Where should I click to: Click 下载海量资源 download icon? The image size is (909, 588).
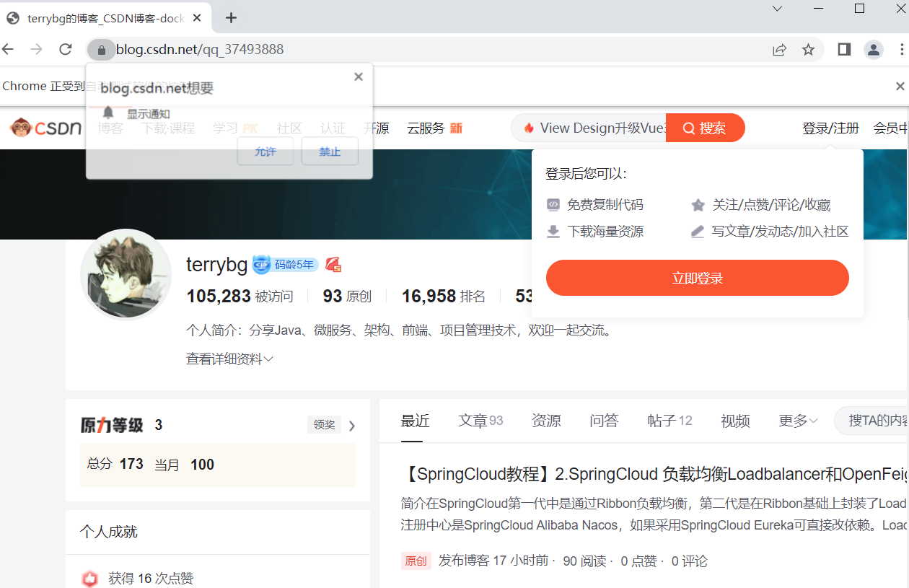[553, 232]
